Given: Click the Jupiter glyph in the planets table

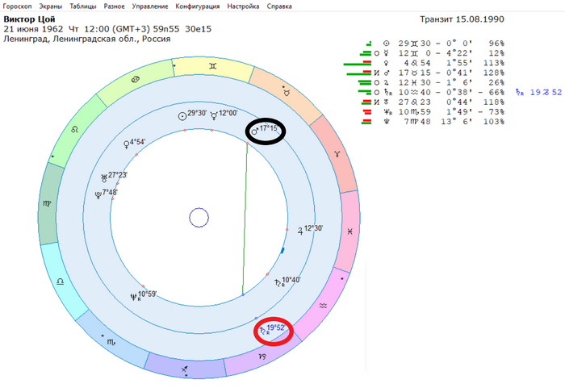Looking at the screenshot, I should [x=387, y=82].
